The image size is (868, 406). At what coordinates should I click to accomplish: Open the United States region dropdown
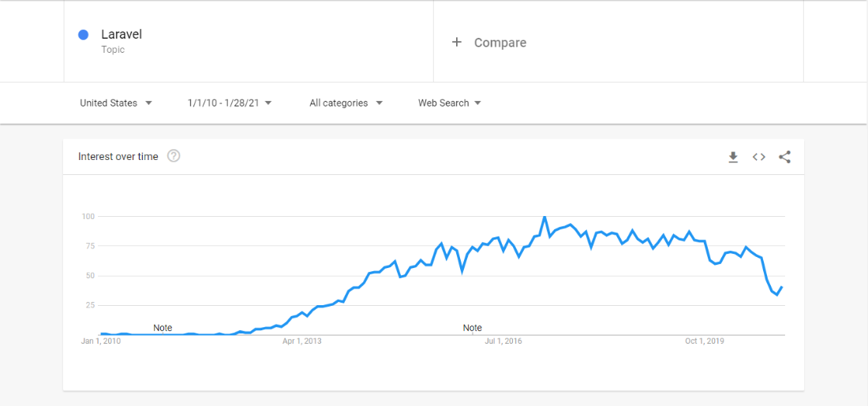click(x=116, y=103)
